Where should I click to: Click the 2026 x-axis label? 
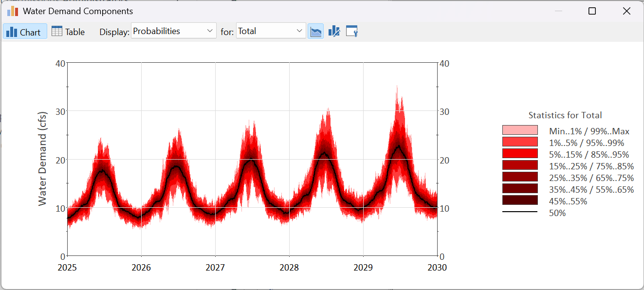[141, 268]
